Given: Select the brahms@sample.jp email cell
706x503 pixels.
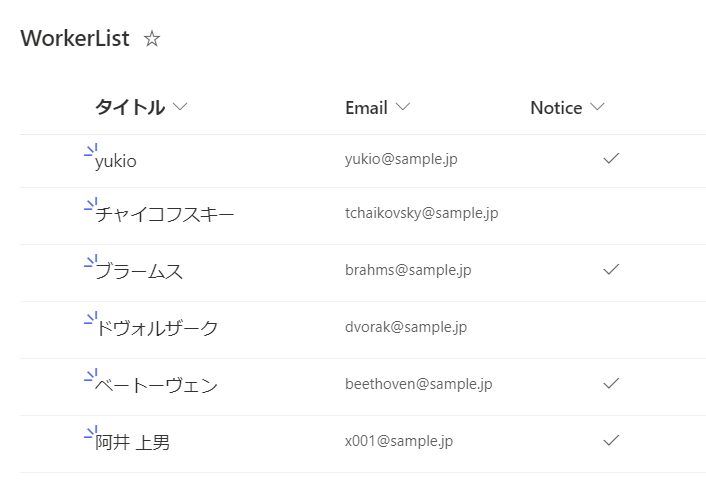Looking at the screenshot, I should click(408, 270).
